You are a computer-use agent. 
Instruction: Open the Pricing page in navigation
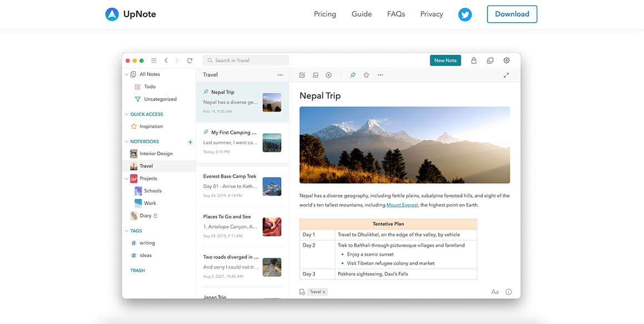click(325, 14)
